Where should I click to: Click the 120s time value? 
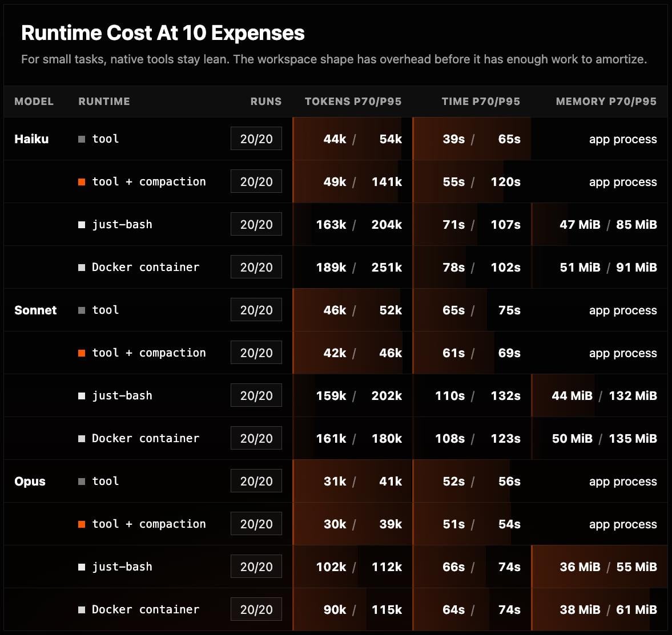pyautogui.click(x=505, y=181)
